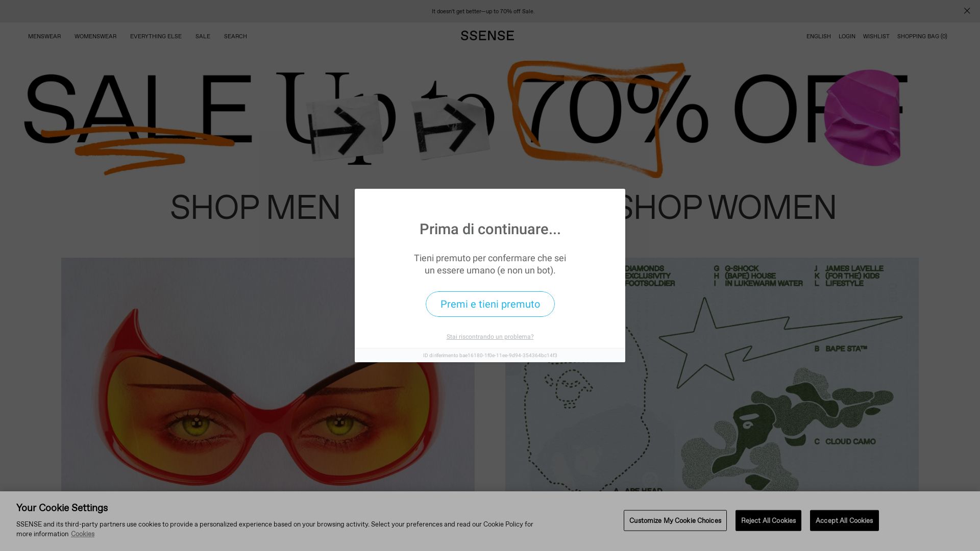
Task: Click the SHOP MEN heading link
Action: 255,208
